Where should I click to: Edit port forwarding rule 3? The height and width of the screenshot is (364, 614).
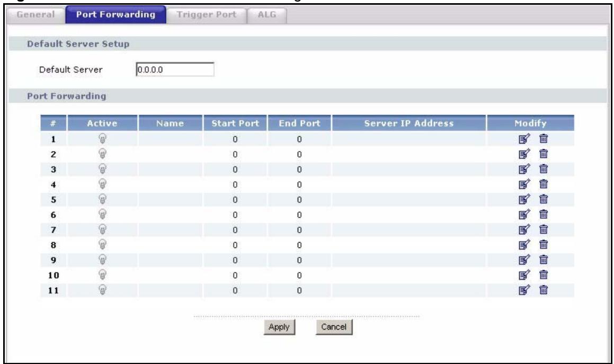524,169
